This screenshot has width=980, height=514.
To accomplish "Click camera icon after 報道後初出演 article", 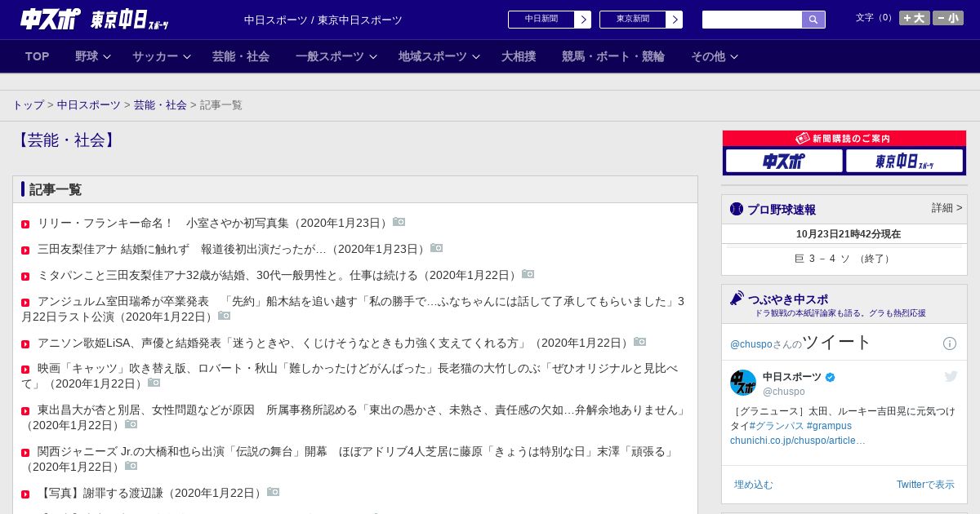I will (437, 248).
